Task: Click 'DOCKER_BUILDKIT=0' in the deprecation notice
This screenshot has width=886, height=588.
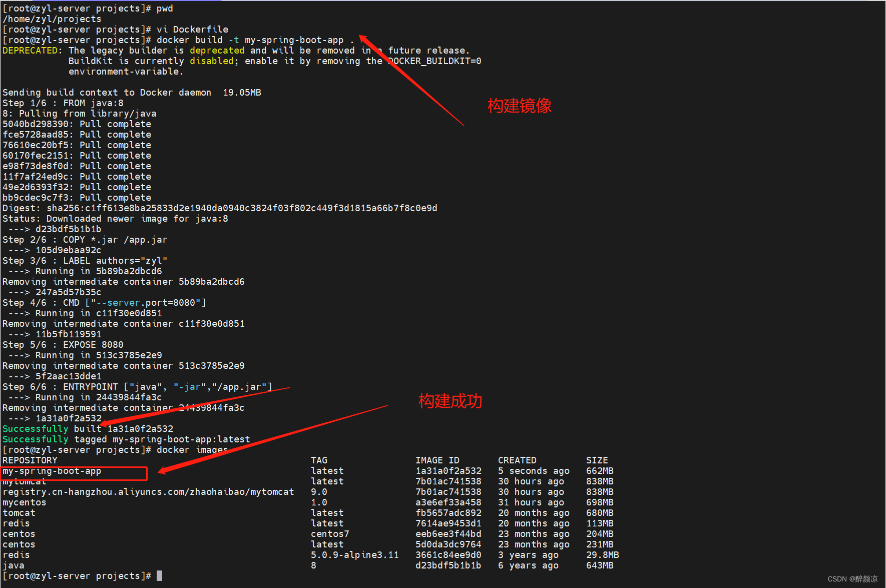Action: 434,61
